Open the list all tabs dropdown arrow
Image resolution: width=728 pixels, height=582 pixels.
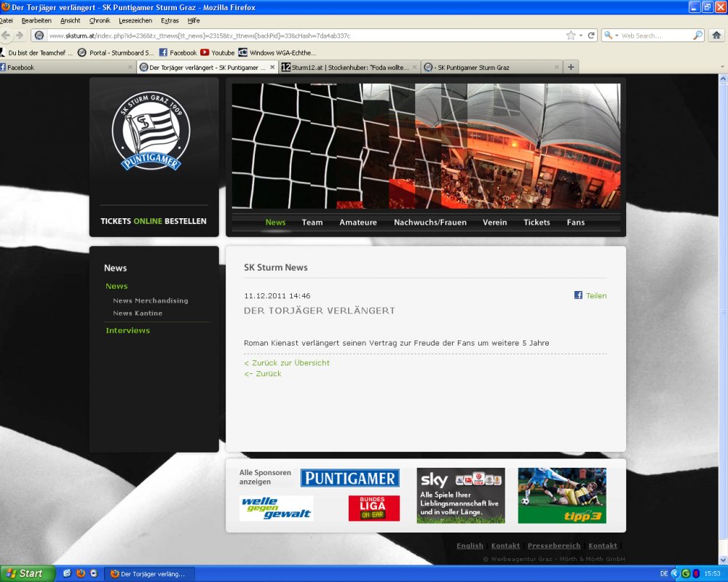(x=722, y=68)
